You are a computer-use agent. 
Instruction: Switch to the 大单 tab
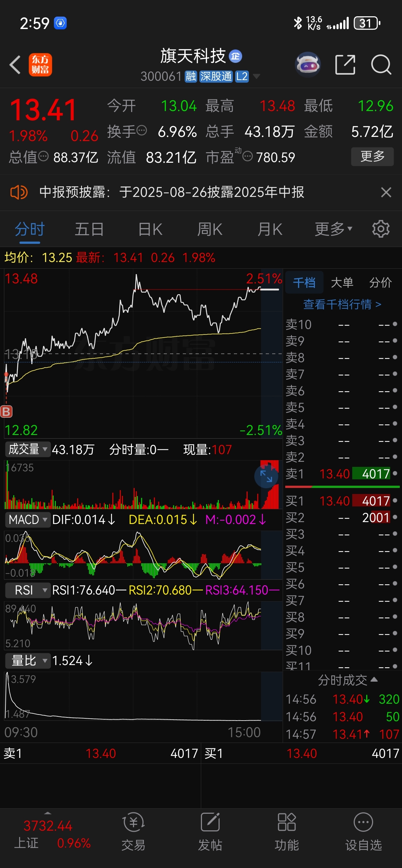tap(342, 282)
